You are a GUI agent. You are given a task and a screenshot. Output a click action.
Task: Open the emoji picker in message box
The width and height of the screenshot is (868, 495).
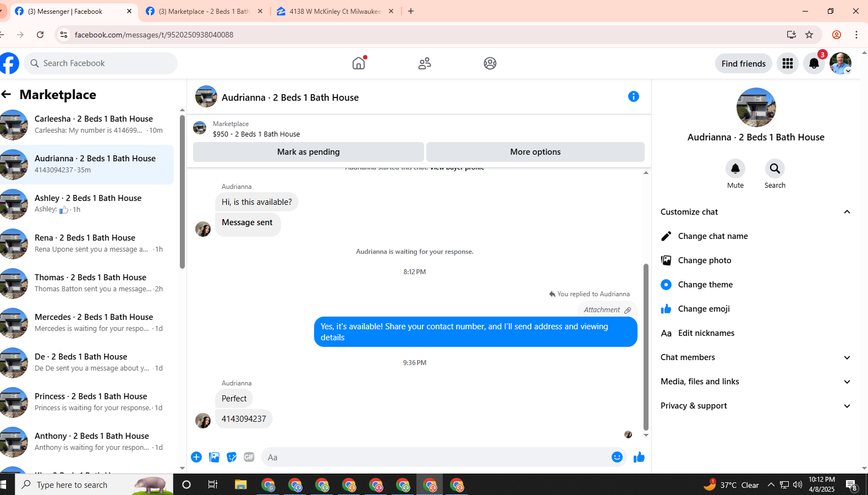click(x=617, y=457)
